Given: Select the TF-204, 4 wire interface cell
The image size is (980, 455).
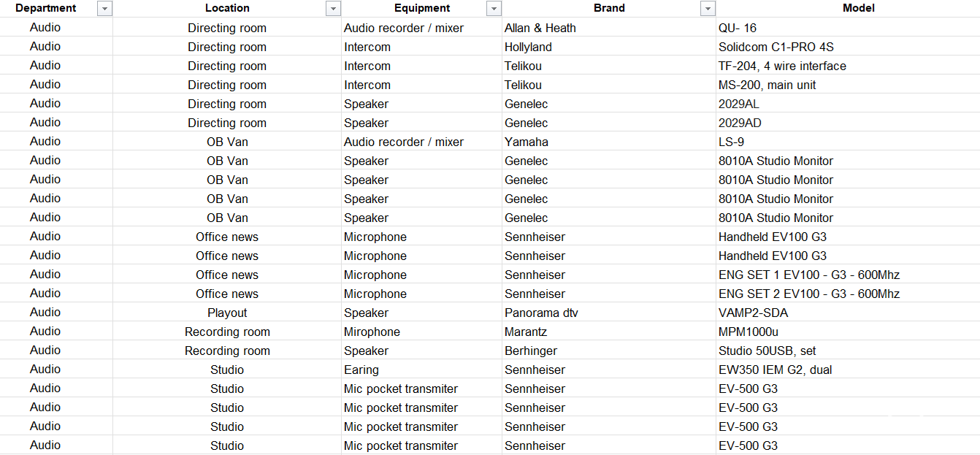Looking at the screenshot, I should click(782, 66).
